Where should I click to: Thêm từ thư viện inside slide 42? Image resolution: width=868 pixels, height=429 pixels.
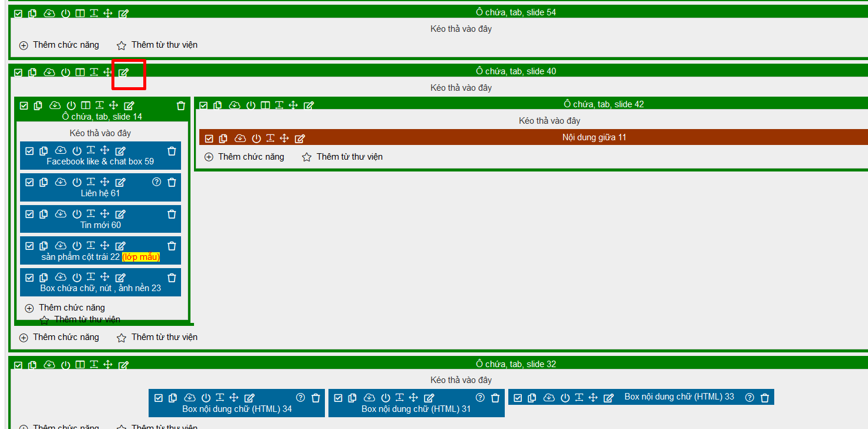[342, 157]
